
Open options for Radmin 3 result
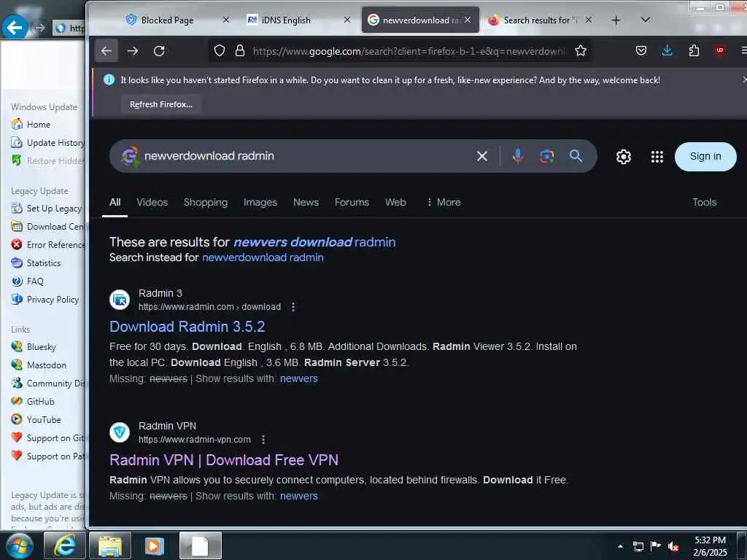[293, 307]
